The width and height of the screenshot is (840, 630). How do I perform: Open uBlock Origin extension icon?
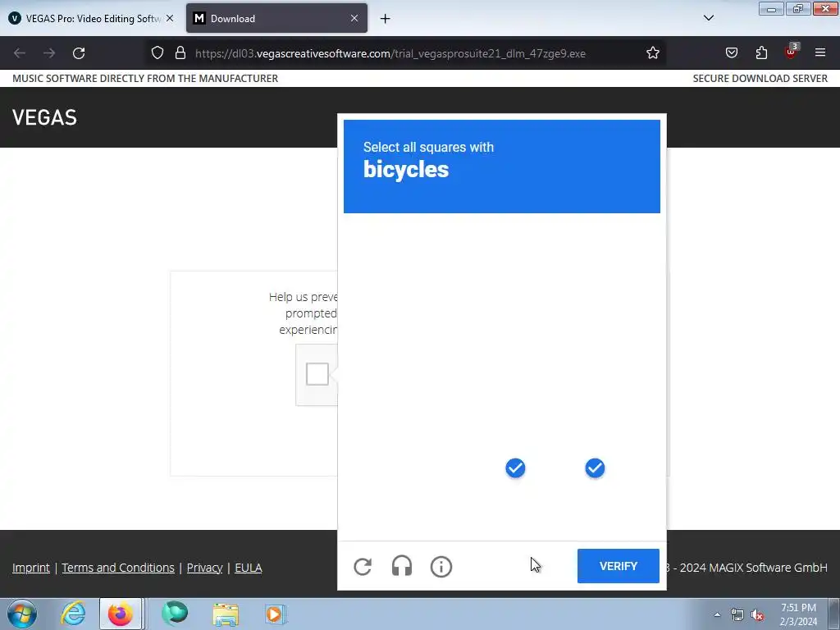(792, 52)
